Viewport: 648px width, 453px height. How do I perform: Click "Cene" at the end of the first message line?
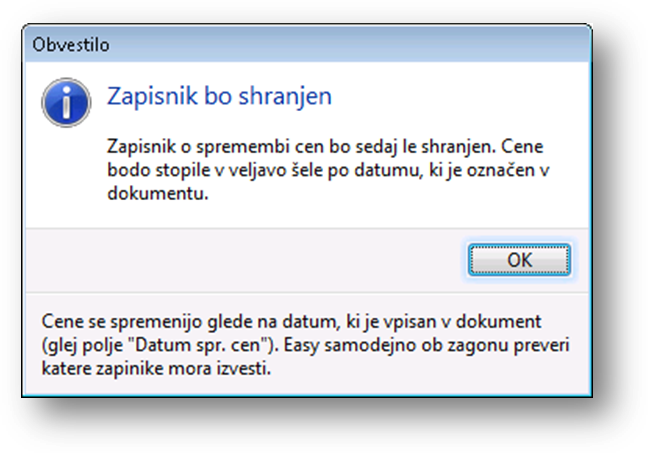[x=522, y=146]
